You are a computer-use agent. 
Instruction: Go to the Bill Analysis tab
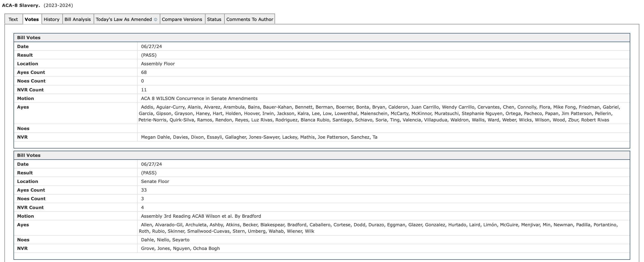point(77,19)
